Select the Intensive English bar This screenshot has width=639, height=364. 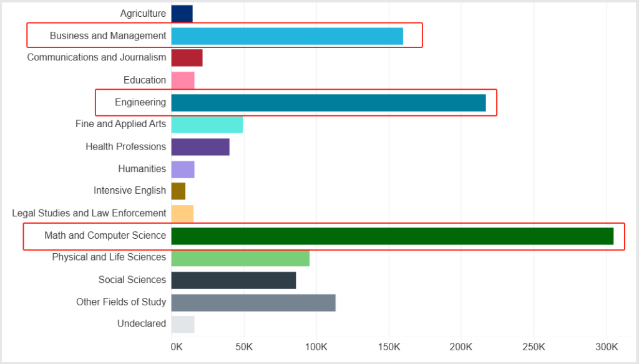tap(178, 191)
